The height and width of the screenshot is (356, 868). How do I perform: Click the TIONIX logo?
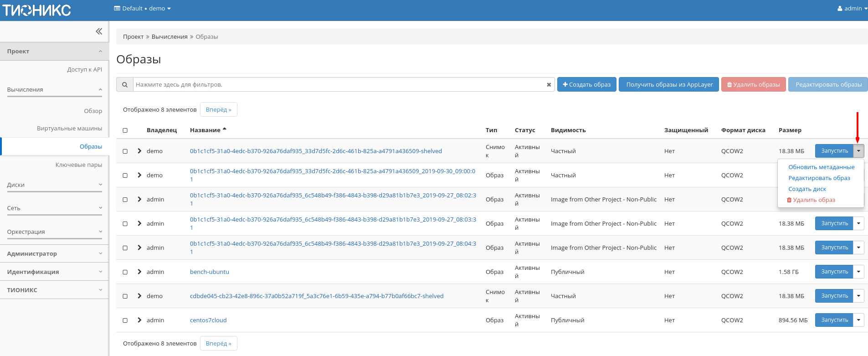click(36, 10)
